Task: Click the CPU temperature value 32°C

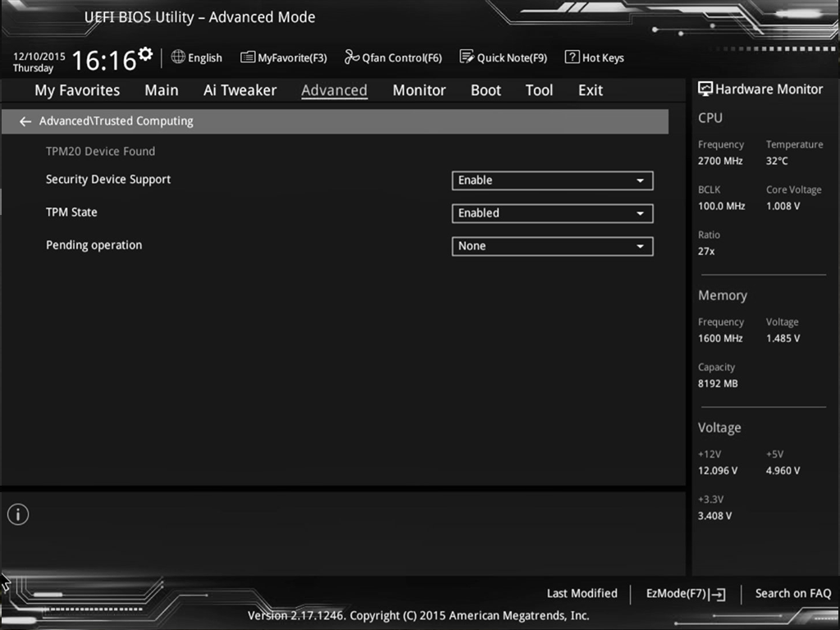Action: click(777, 161)
